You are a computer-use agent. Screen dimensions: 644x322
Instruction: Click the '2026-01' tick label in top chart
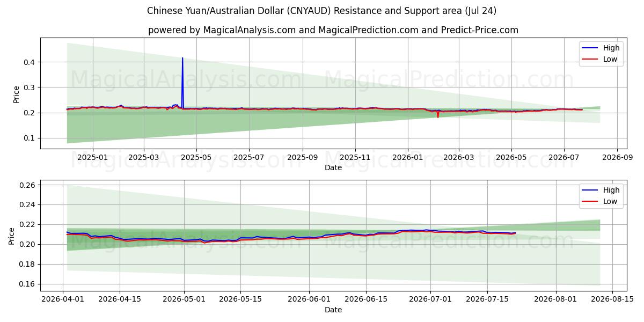407,158
